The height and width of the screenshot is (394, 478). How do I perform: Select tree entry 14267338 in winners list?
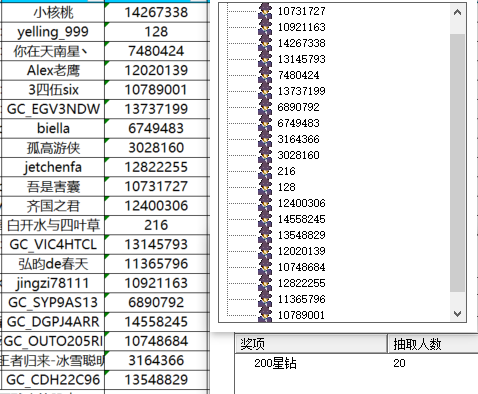(x=301, y=43)
